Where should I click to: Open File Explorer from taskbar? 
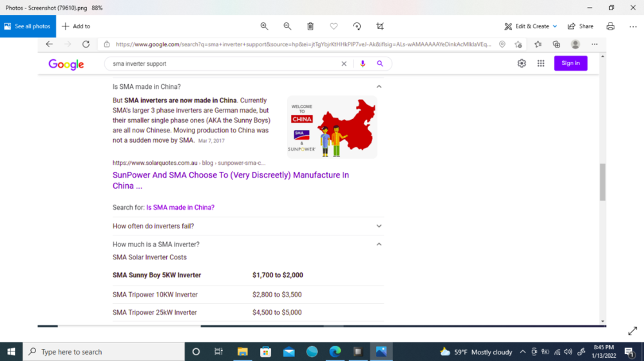(243, 351)
